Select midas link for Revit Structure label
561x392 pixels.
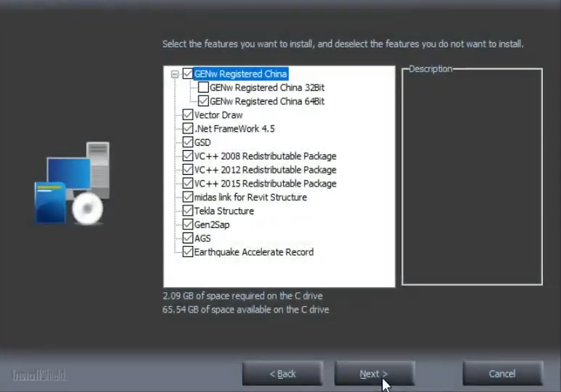(x=250, y=197)
